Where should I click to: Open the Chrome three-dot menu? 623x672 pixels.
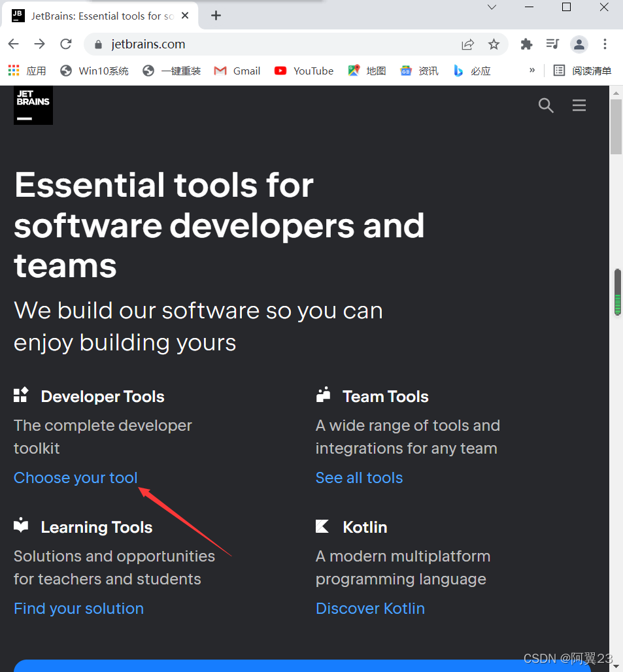pos(605,44)
